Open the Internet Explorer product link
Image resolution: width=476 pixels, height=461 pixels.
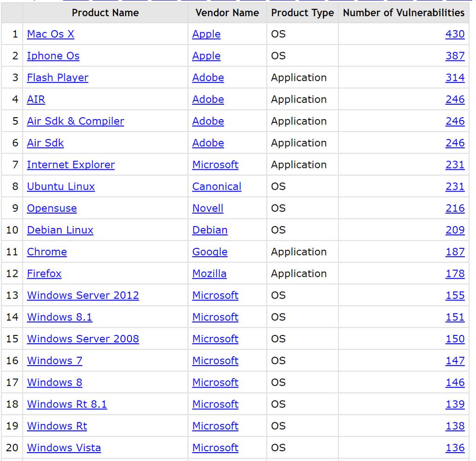(71, 165)
